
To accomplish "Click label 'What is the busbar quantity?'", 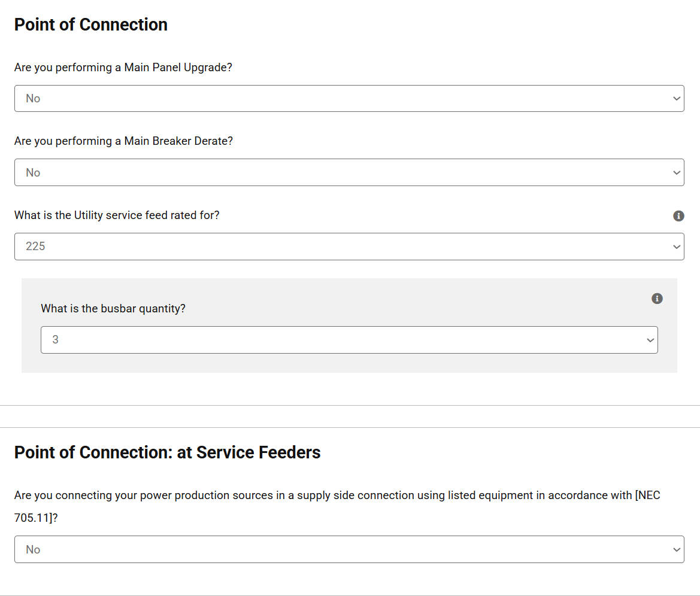I will click(x=113, y=309).
